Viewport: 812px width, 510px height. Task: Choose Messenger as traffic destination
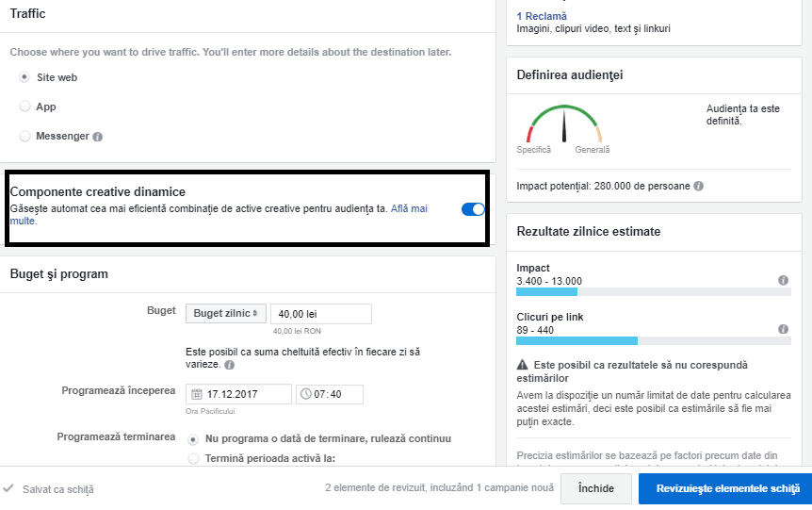click(24, 136)
